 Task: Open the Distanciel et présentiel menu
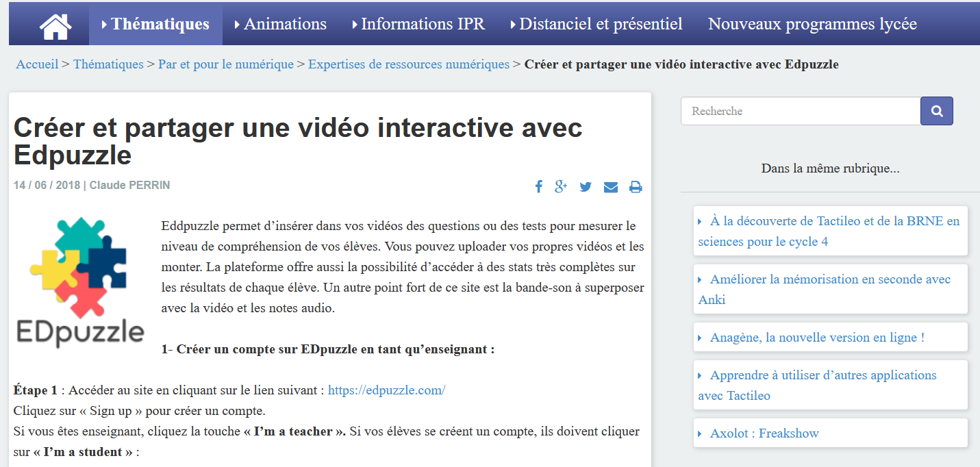[x=596, y=24]
